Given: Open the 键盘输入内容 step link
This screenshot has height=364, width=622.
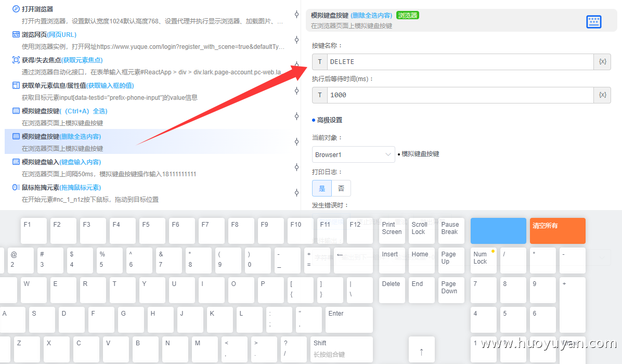Looking at the screenshot, I should (x=80, y=162).
